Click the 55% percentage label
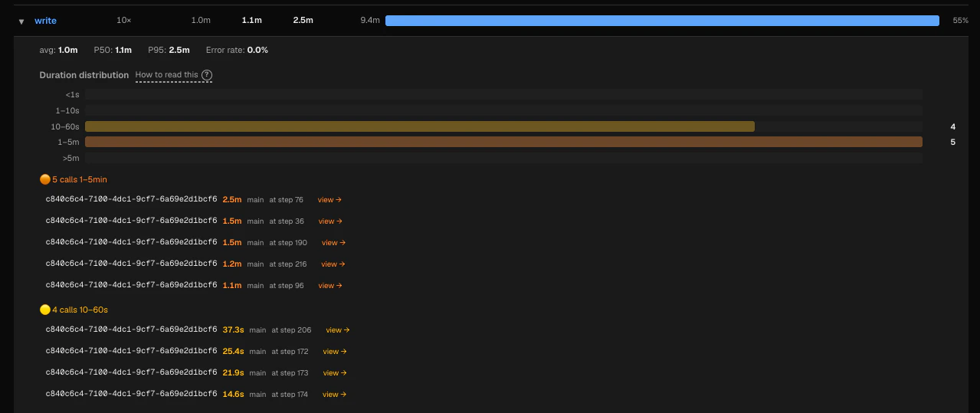This screenshot has height=413, width=980. [960, 21]
